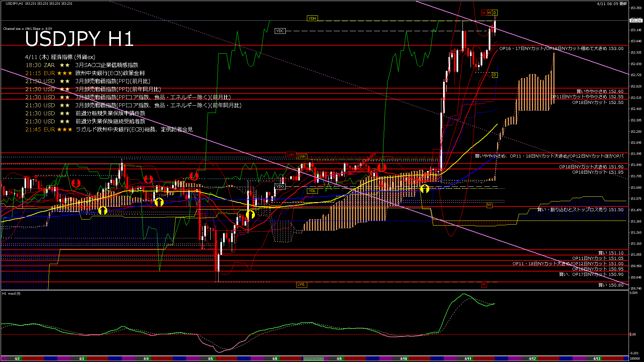Select the YDL level label
This screenshot has height=362, width=644.
312,191
